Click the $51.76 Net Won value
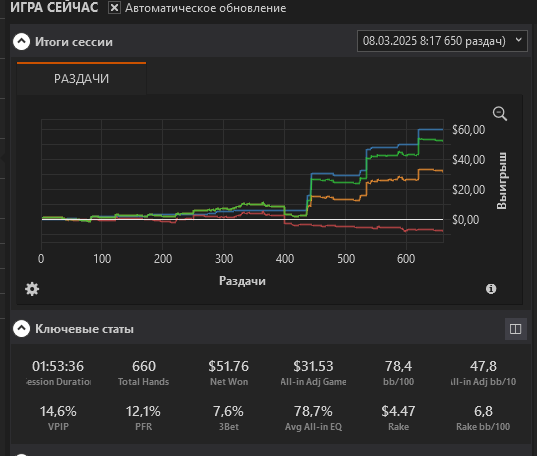The width and height of the screenshot is (537, 456). [228, 366]
